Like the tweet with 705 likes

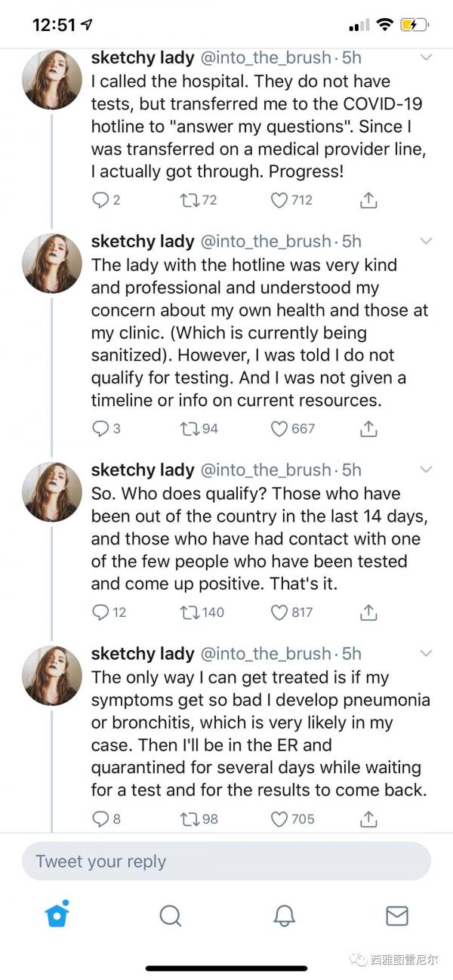[279, 818]
